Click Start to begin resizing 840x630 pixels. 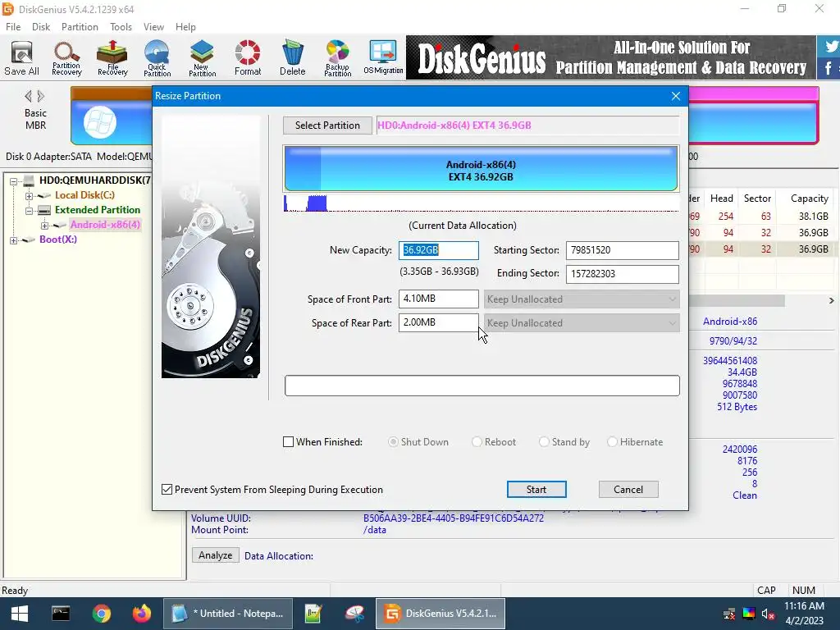pyautogui.click(x=536, y=489)
